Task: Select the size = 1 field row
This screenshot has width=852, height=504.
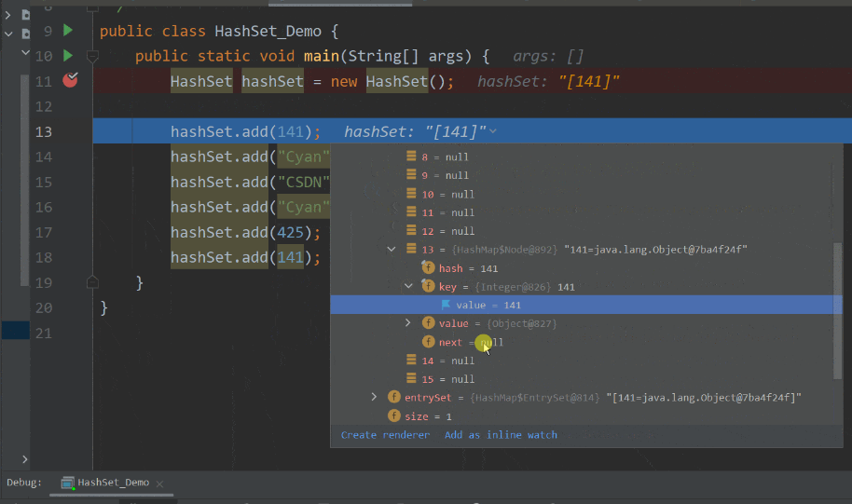Action: pos(582,416)
